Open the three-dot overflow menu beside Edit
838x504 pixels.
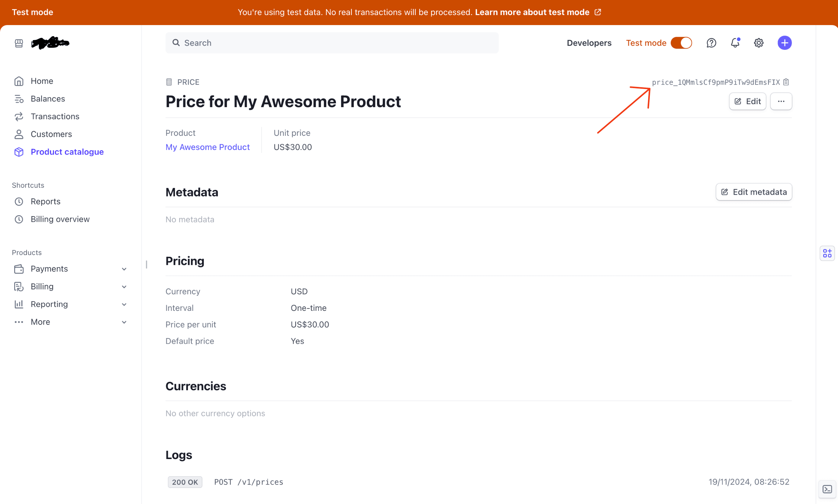(x=781, y=101)
